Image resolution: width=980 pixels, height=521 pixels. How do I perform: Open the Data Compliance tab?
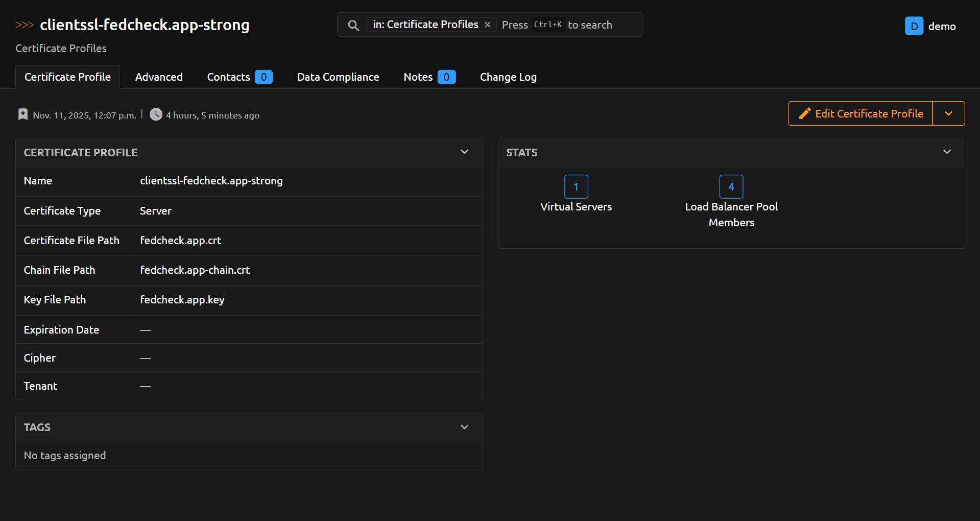coord(338,77)
